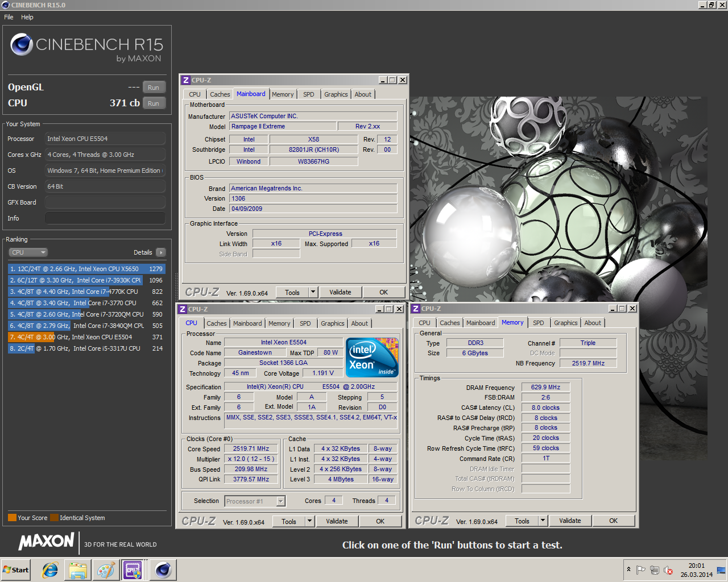Image resolution: width=728 pixels, height=582 pixels.
Task: Open Memory tab in the CPU window
Action: pyautogui.click(x=279, y=323)
